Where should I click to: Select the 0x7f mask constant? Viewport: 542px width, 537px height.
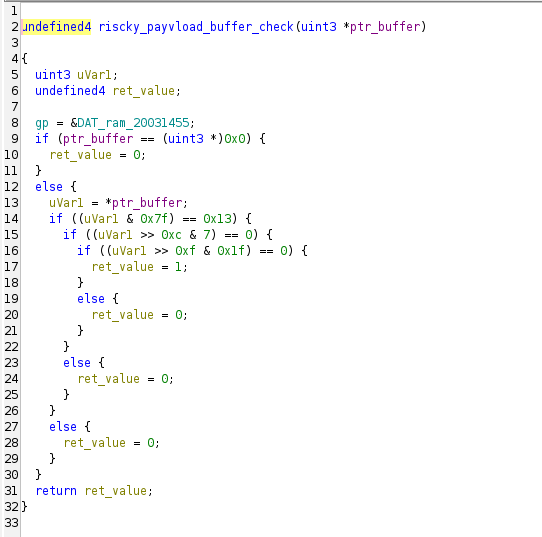[x=154, y=219]
